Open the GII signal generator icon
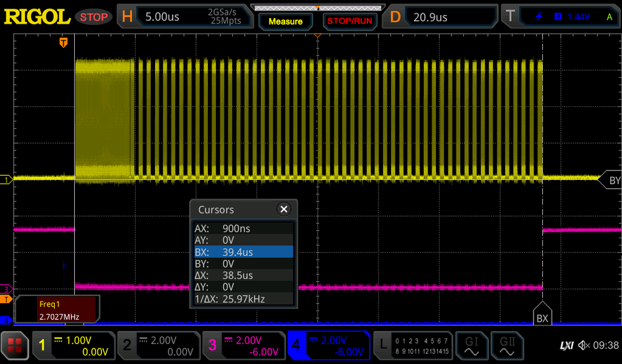622x364 pixels. point(507,346)
